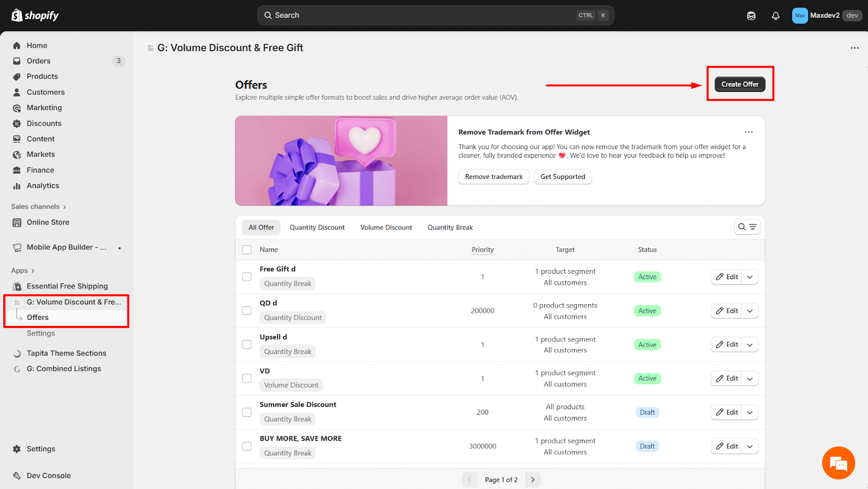Viewport: 868px width, 489px height.
Task: Open Tapita Theme Sections app
Action: point(66,353)
